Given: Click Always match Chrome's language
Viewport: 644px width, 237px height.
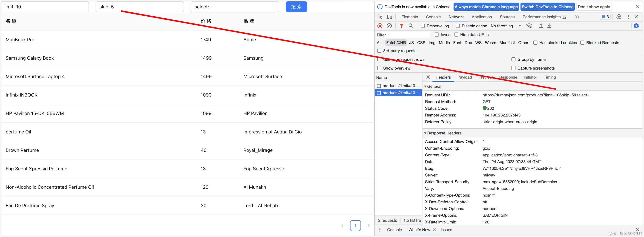Looking at the screenshot, I should [486, 7].
